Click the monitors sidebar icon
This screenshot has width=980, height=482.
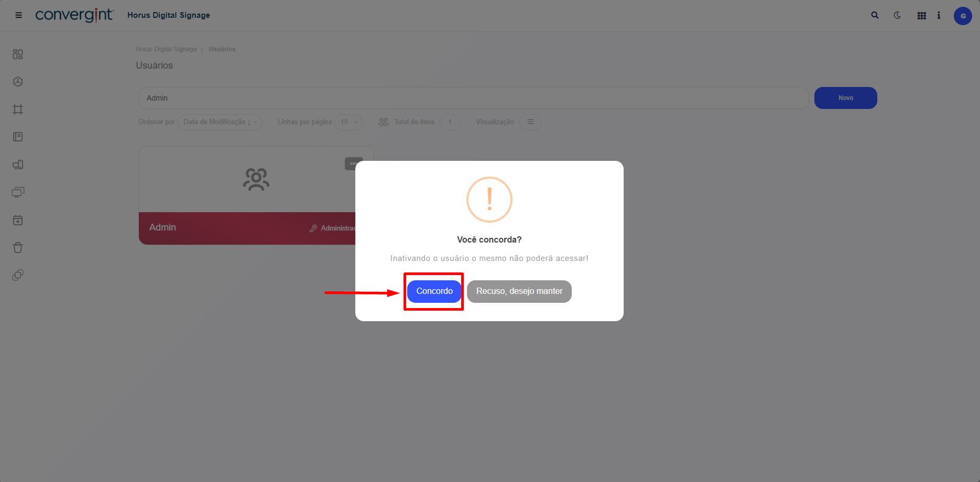click(18, 192)
